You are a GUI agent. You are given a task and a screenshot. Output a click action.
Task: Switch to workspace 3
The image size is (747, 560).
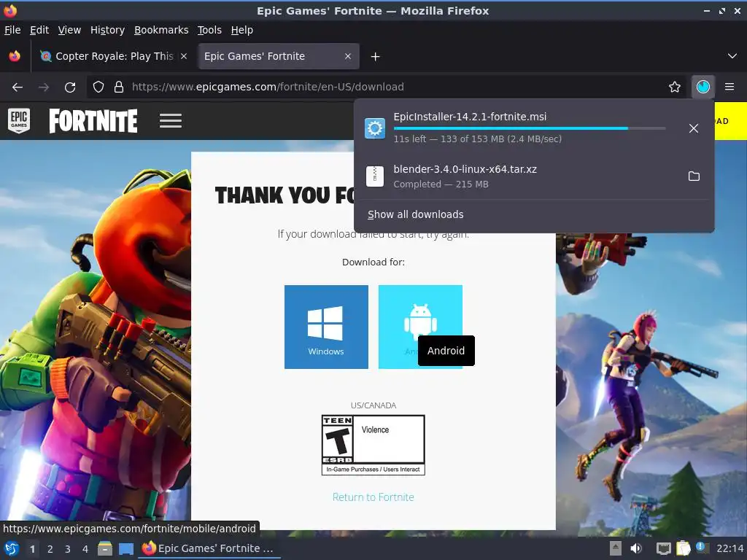pos(68,549)
